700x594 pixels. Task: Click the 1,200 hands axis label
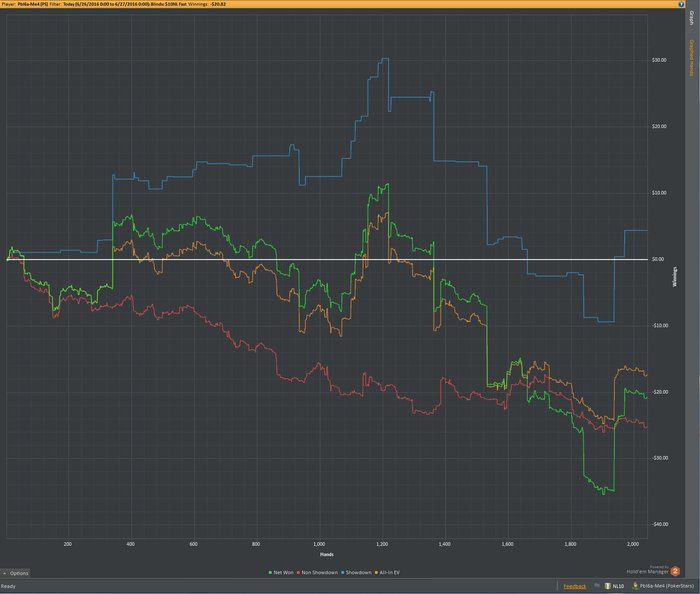(x=382, y=544)
